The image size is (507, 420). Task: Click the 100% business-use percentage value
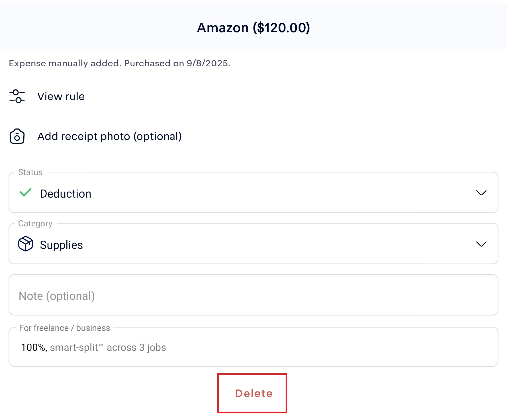(x=34, y=348)
